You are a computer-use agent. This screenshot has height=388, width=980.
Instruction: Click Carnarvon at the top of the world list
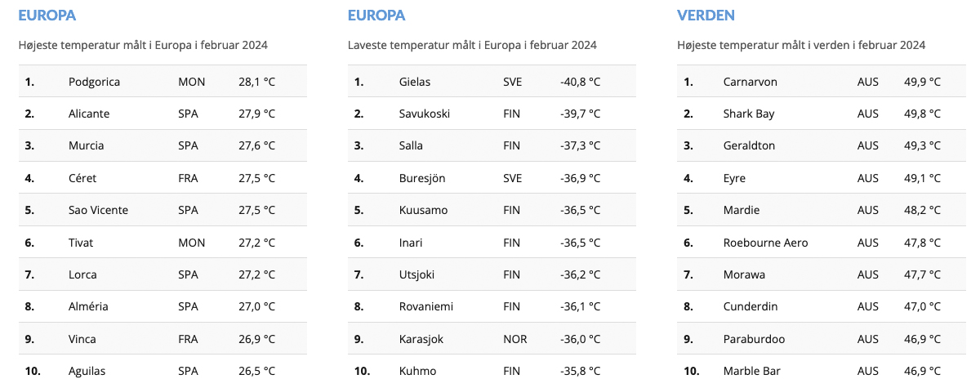click(750, 82)
